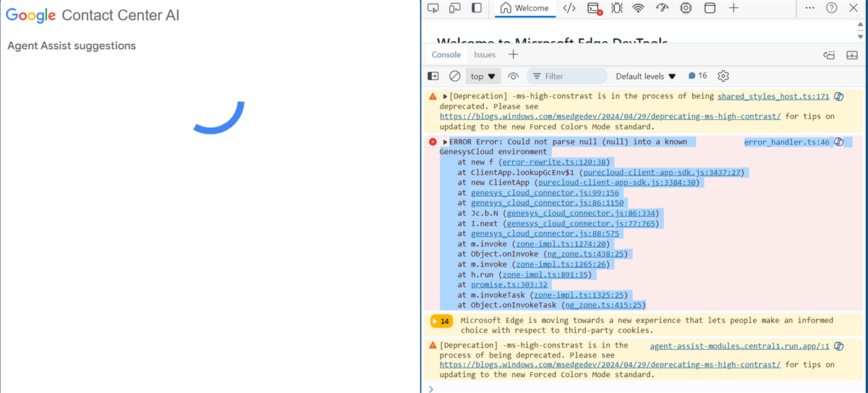Screen dimensions: 868x393
Task: Open error_handler.ts:46 source link
Action: 786,142
